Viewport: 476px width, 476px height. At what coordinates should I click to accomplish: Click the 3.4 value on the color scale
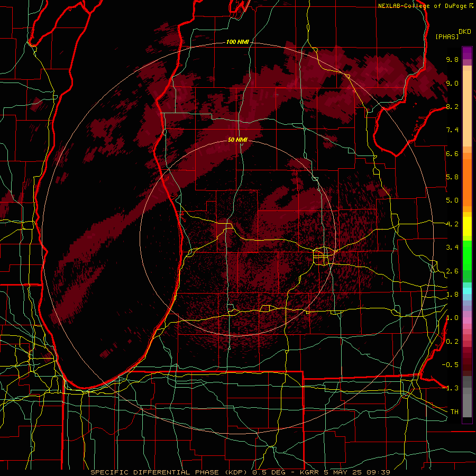(x=452, y=248)
